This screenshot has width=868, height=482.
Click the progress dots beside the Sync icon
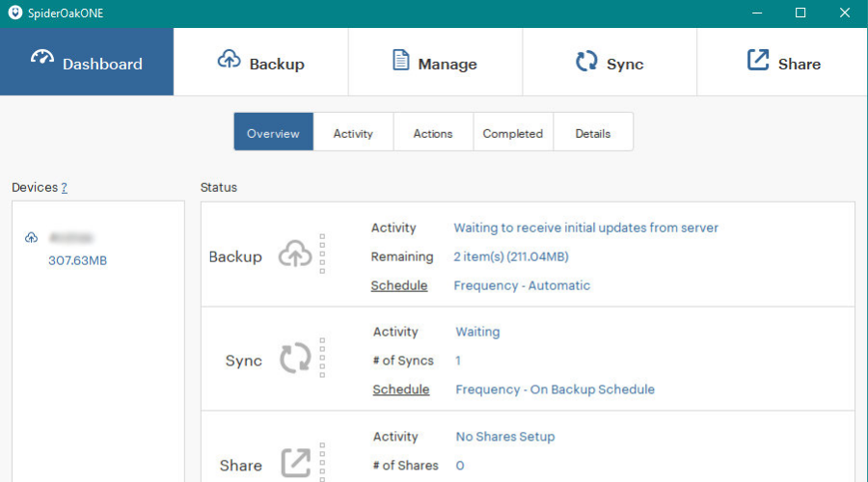[322, 358]
